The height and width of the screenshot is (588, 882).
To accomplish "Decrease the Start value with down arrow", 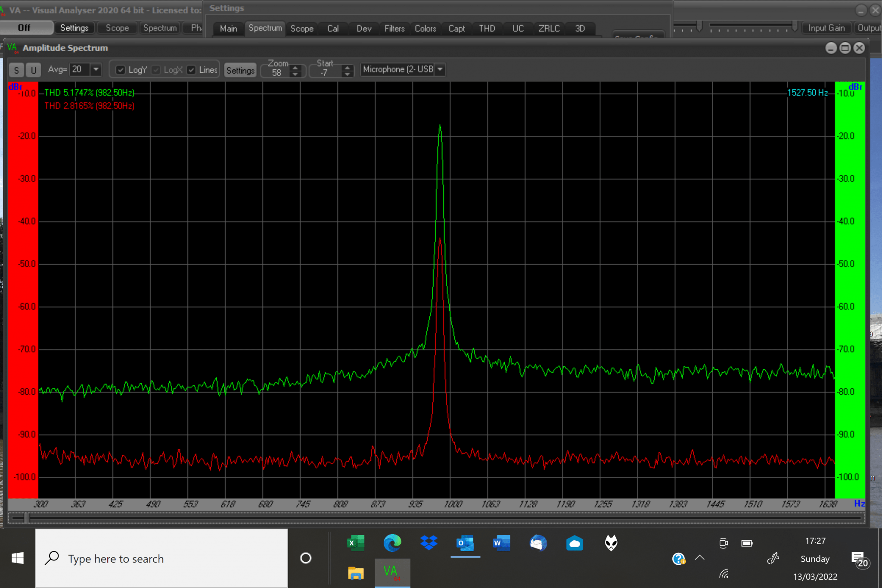I will pyautogui.click(x=347, y=74).
